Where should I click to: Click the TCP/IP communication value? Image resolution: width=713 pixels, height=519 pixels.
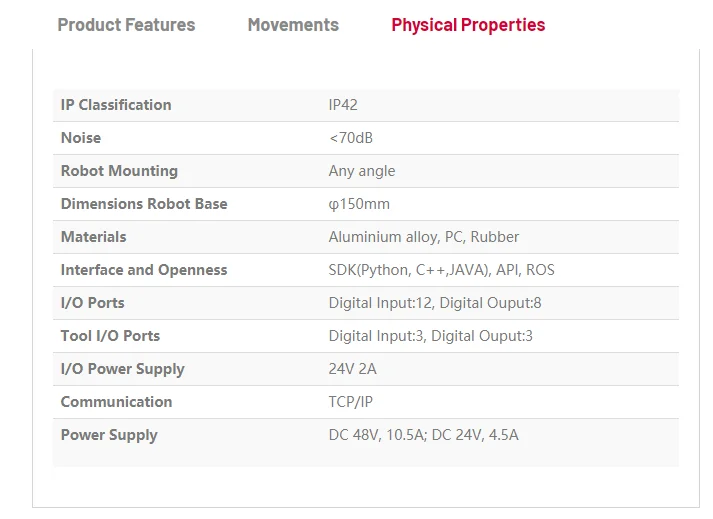point(350,402)
